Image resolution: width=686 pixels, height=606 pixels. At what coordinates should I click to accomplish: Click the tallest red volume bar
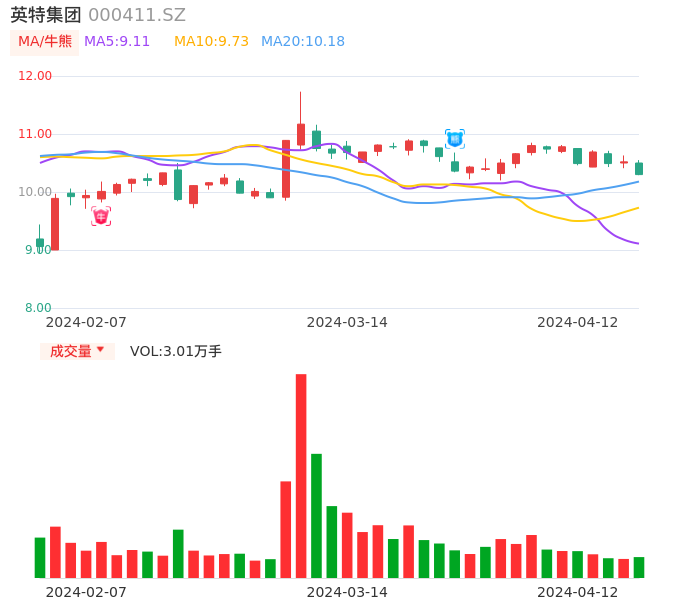coord(301,475)
